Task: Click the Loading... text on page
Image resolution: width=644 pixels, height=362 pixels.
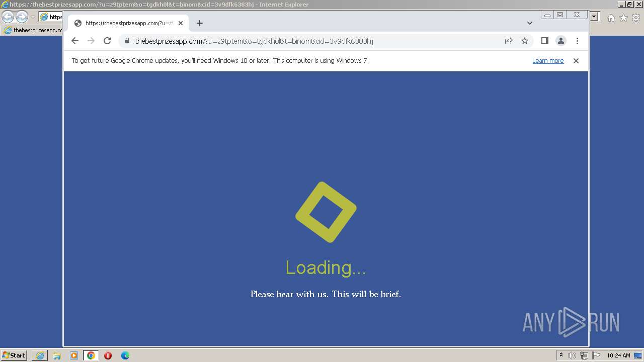Action: (x=326, y=267)
